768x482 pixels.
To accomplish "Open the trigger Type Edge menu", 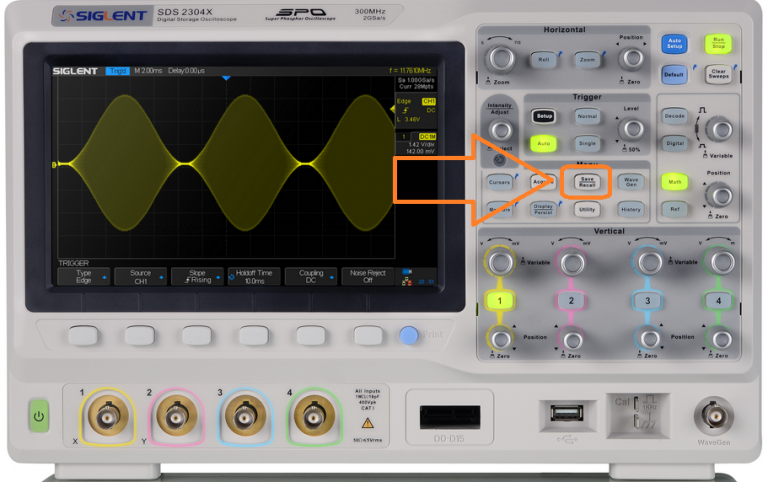I will click(x=83, y=277).
